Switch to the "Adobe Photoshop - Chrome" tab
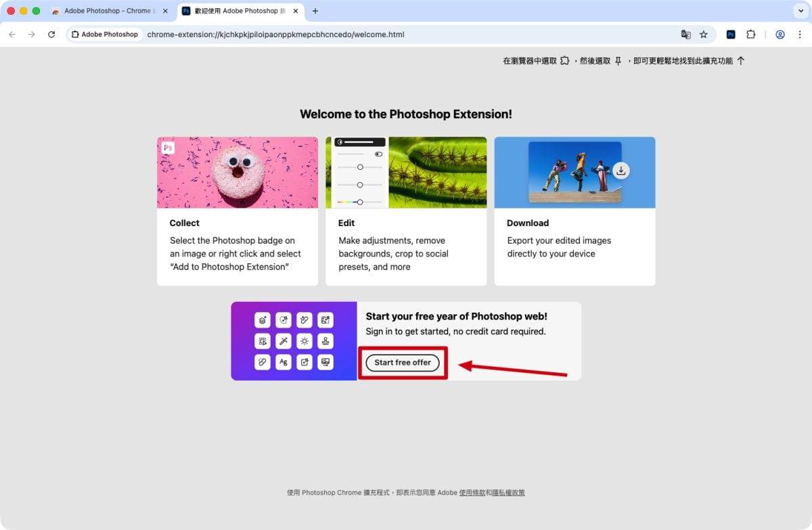The image size is (812, 530). (108, 11)
